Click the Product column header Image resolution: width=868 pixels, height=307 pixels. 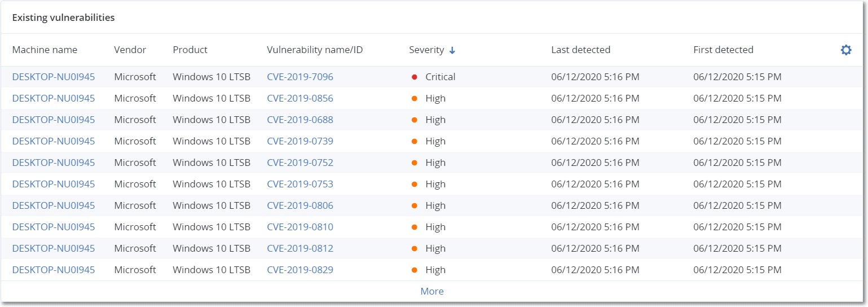[x=190, y=50]
